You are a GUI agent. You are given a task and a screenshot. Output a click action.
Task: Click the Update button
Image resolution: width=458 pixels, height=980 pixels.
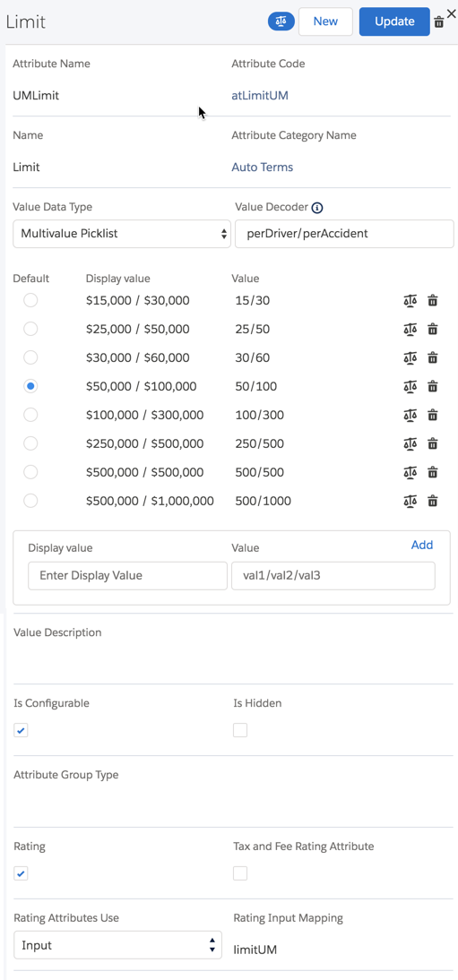[x=394, y=21]
